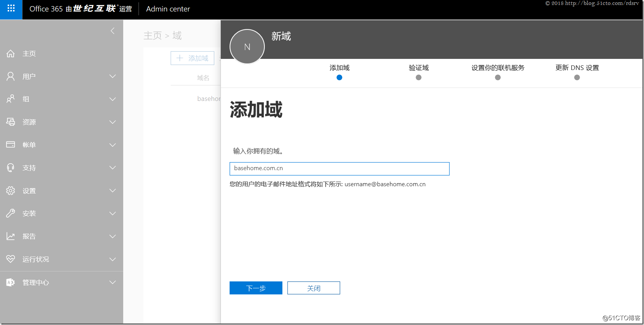Click the 更新 DNS 设置 wizard step
The width and height of the screenshot is (644, 325).
pos(577,71)
